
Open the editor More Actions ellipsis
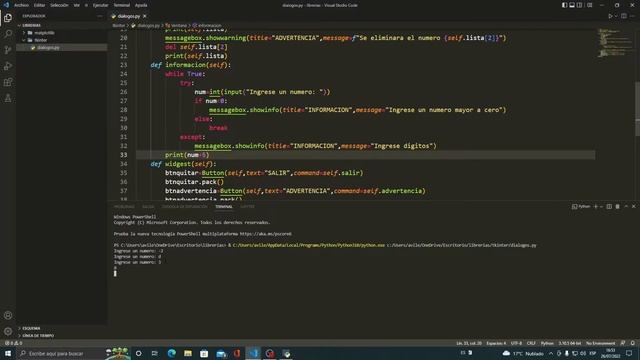[632, 16]
